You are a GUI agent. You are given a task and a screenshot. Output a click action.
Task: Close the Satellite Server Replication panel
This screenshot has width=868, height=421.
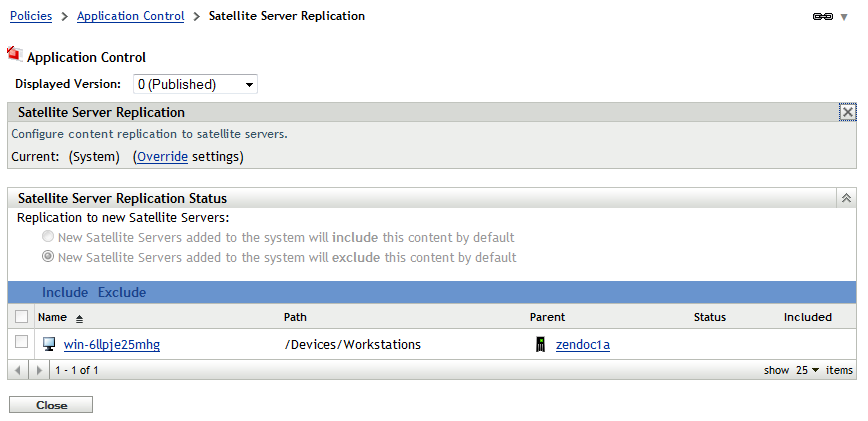click(x=847, y=113)
